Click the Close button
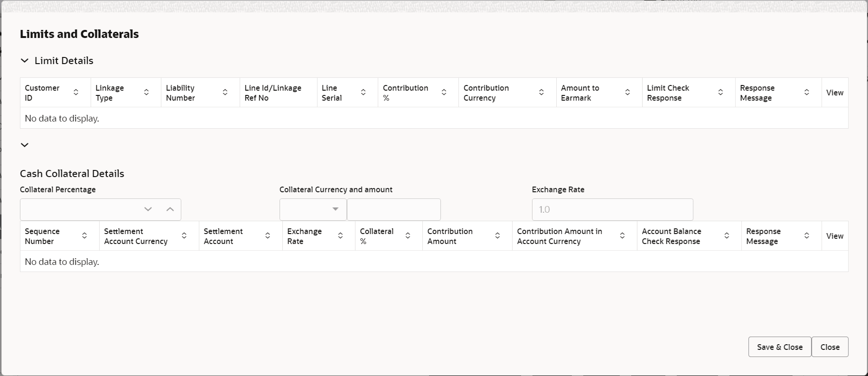This screenshot has width=868, height=376. click(830, 347)
